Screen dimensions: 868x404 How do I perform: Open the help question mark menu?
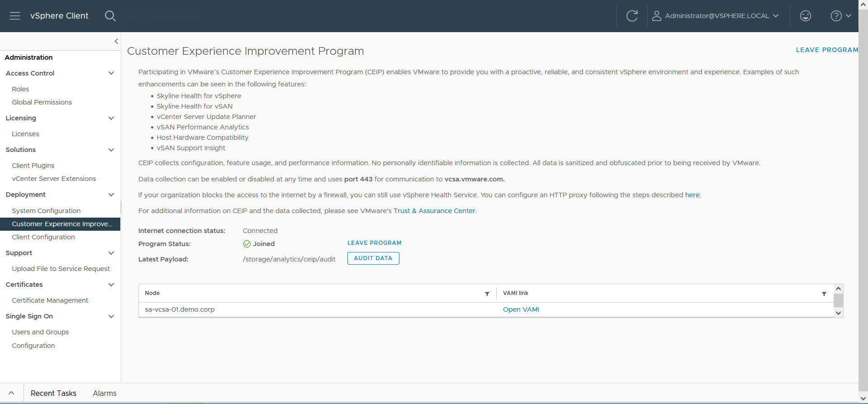841,16
